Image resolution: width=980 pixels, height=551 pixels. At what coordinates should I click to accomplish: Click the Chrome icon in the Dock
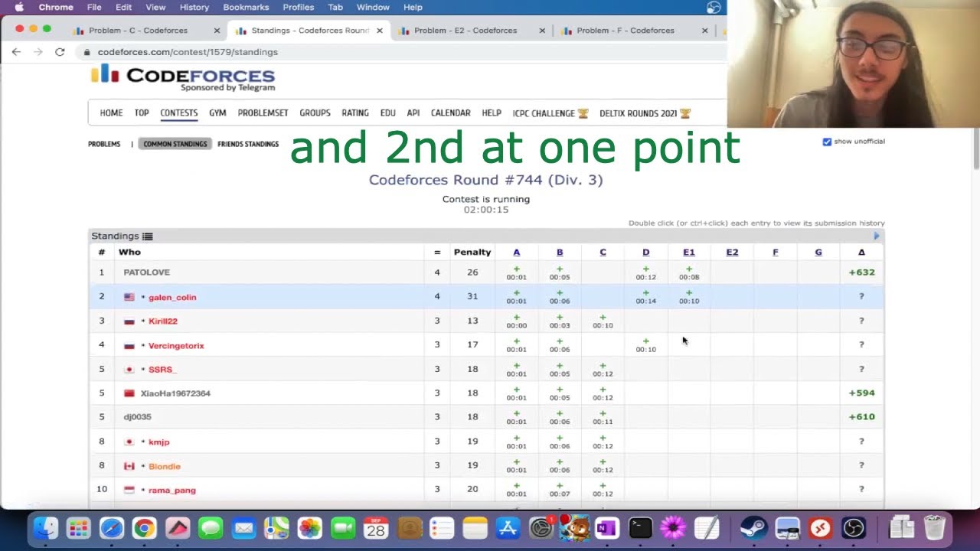tap(145, 528)
